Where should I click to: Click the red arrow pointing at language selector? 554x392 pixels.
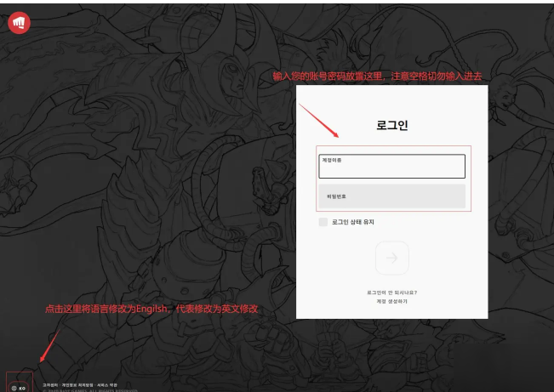tap(48, 345)
